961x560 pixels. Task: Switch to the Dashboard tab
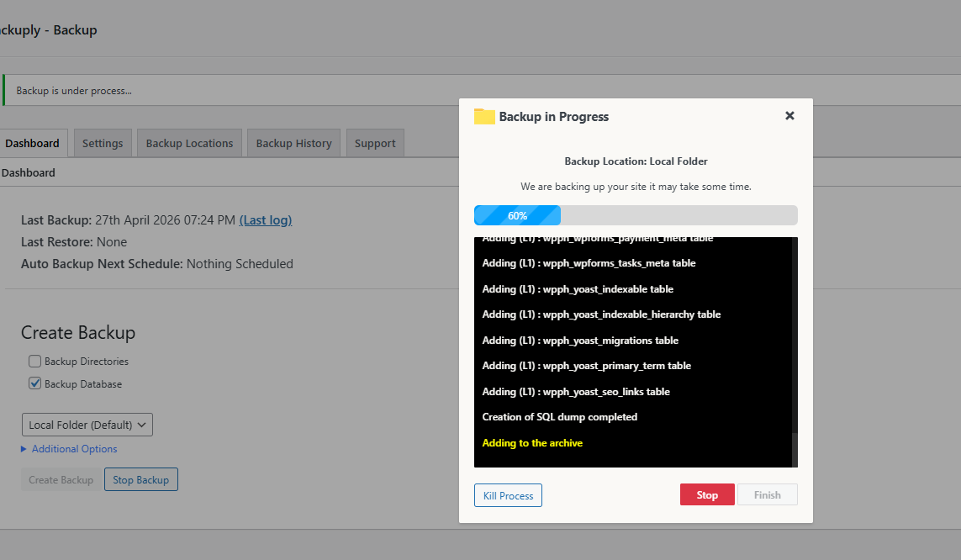32,144
